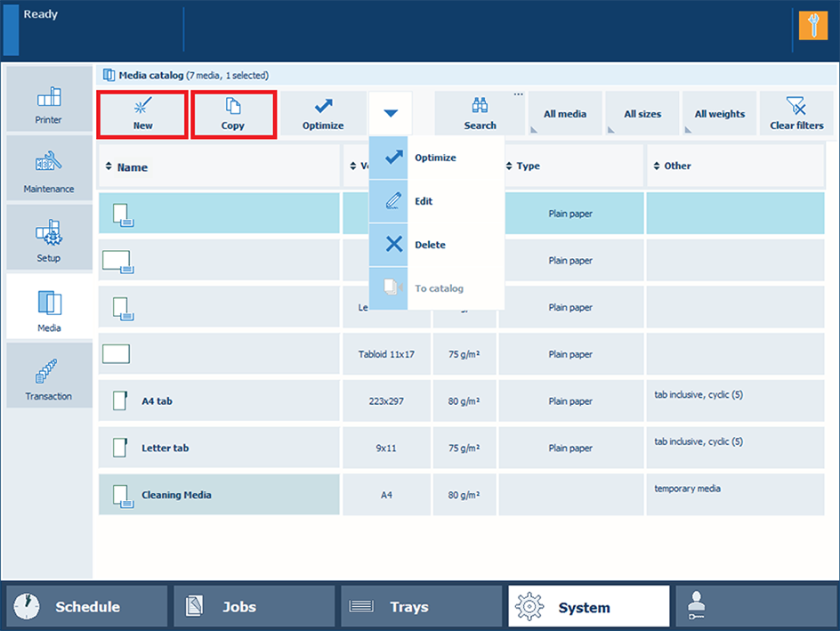The width and height of the screenshot is (840, 631).
Task: Open the All weights filter dropdown
Action: (719, 114)
